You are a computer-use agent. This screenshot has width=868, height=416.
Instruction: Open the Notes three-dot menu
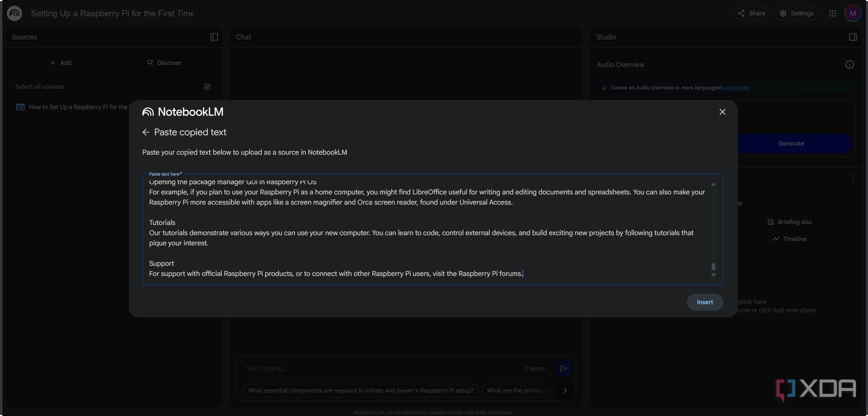tap(853, 178)
